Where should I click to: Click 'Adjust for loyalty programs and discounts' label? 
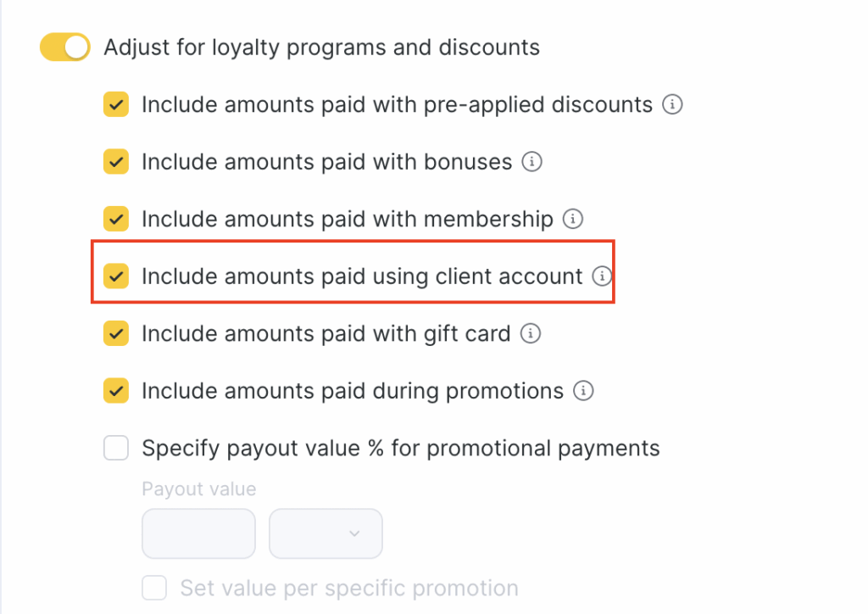click(321, 47)
